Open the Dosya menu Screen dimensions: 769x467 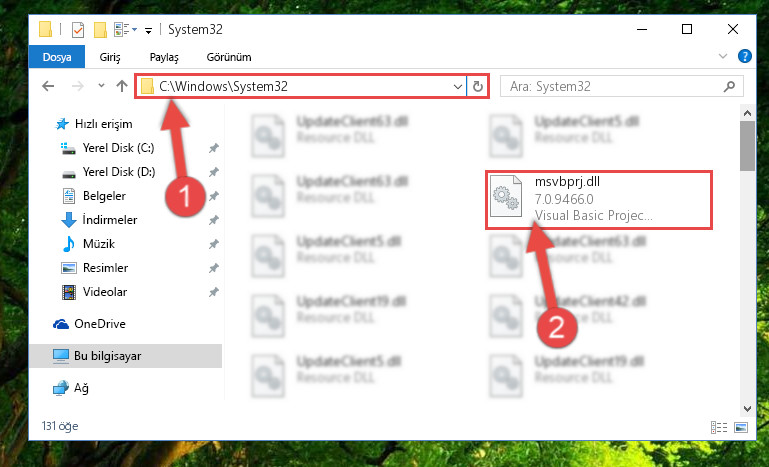point(57,57)
